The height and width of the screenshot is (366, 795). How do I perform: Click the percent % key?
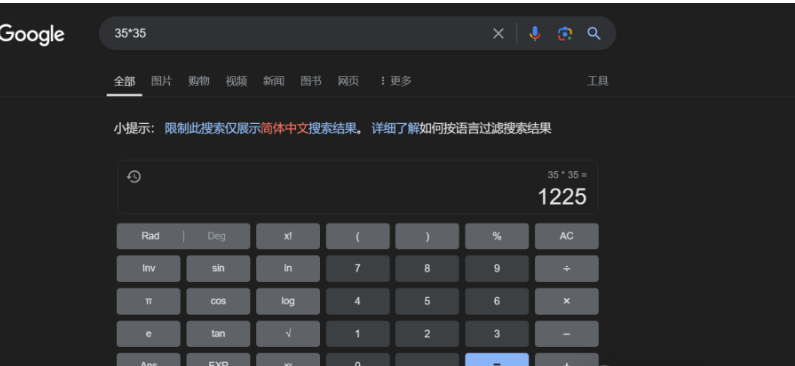[x=497, y=236]
